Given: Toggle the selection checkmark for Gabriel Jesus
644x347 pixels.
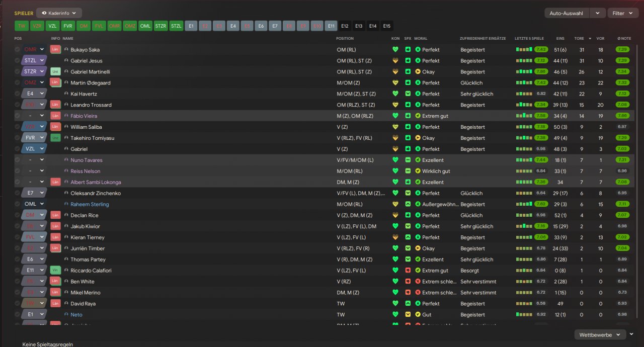Looking at the screenshot, I should tap(18, 61).
